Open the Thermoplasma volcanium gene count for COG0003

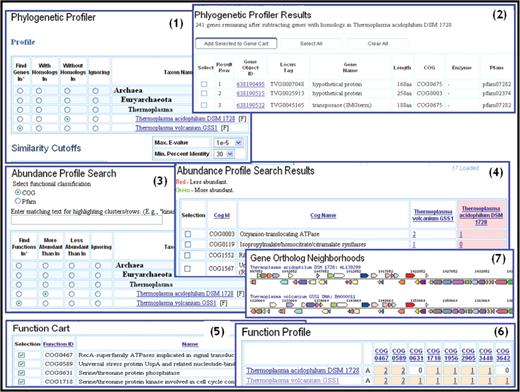pyautogui.click(x=414, y=234)
